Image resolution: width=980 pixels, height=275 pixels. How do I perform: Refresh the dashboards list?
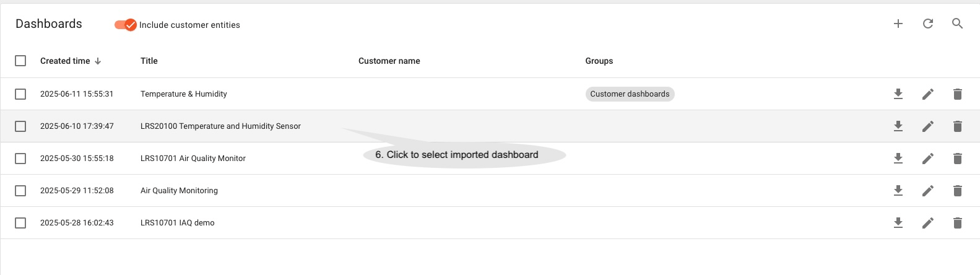click(927, 24)
